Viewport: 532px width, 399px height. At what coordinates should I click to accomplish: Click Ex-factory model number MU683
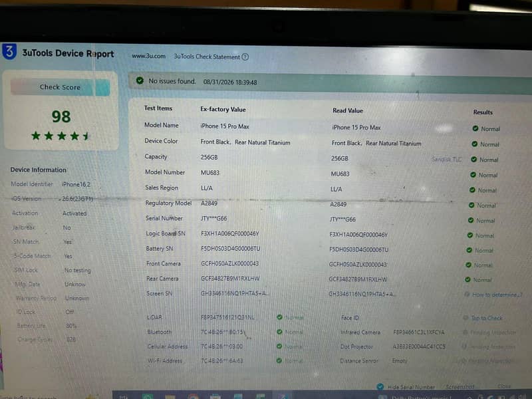(210, 173)
